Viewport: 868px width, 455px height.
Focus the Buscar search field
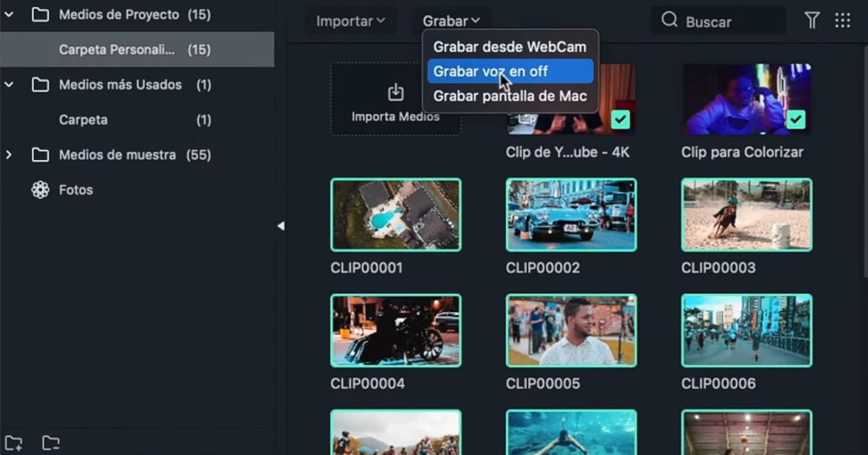pos(719,21)
